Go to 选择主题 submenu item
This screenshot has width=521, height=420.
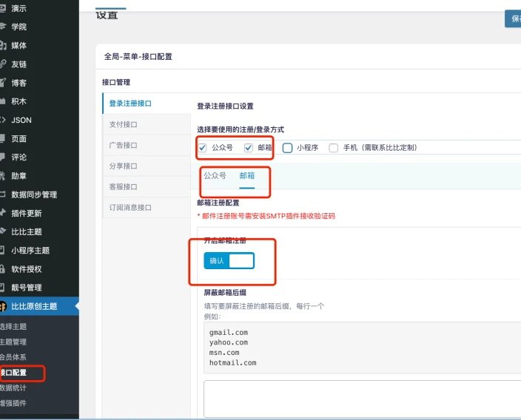pos(13,326)
